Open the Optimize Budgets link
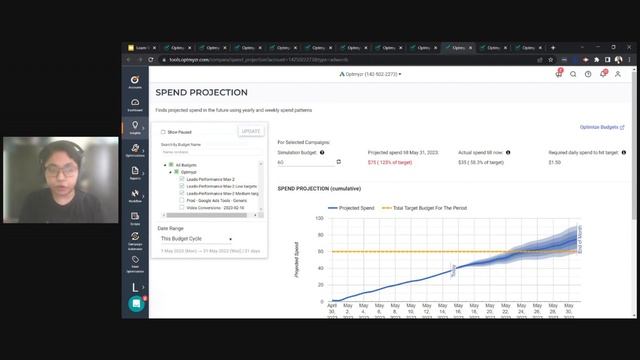The width and height of the screenshot is (640, 360). point(602,127)
